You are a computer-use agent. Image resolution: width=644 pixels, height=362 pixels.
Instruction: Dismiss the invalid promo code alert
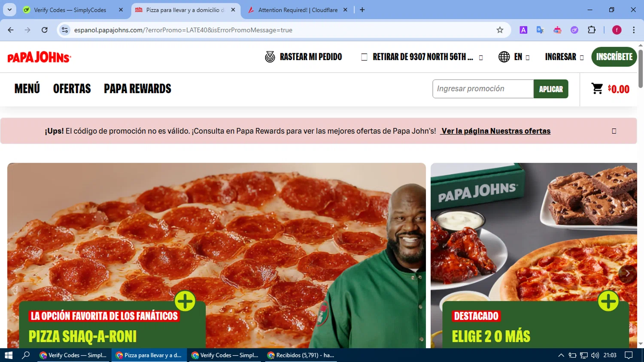(x=614, y=131)
